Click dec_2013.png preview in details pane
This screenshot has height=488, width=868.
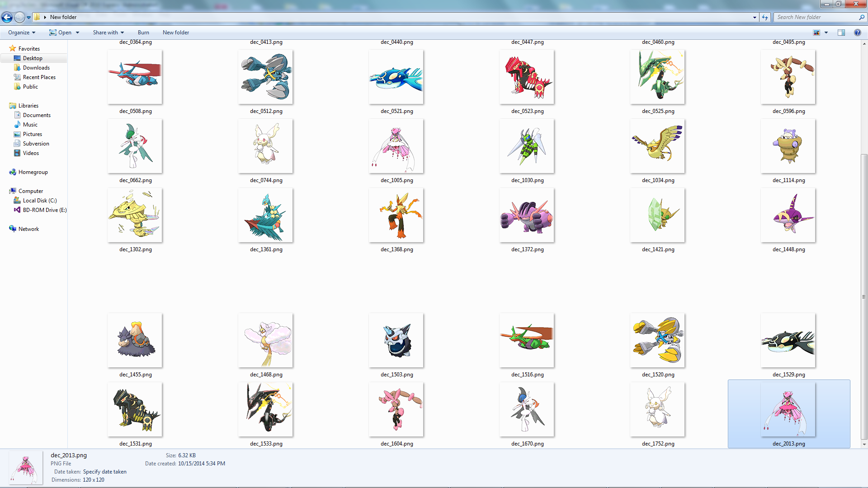click(x=26, y=468)
